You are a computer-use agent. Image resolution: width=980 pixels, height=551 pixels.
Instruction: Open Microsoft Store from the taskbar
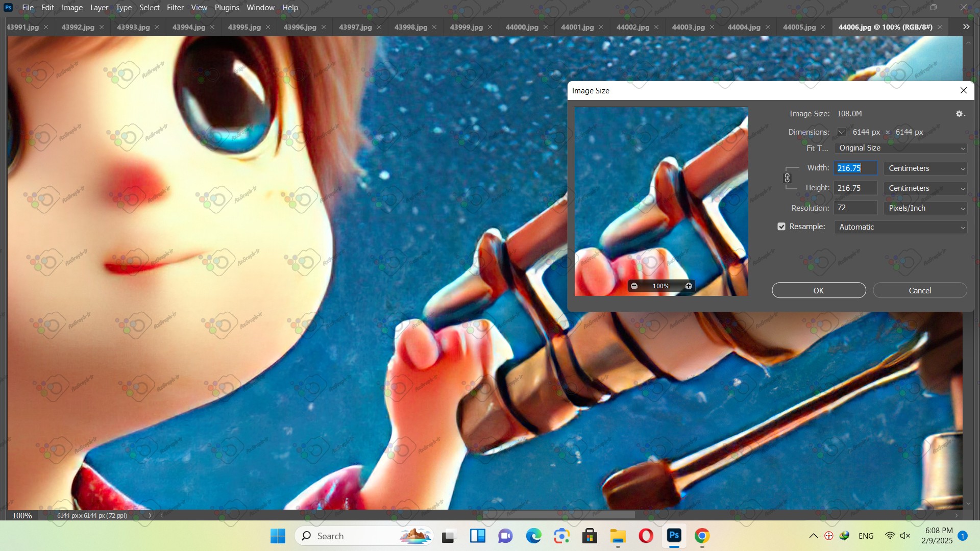coord(590,536)
